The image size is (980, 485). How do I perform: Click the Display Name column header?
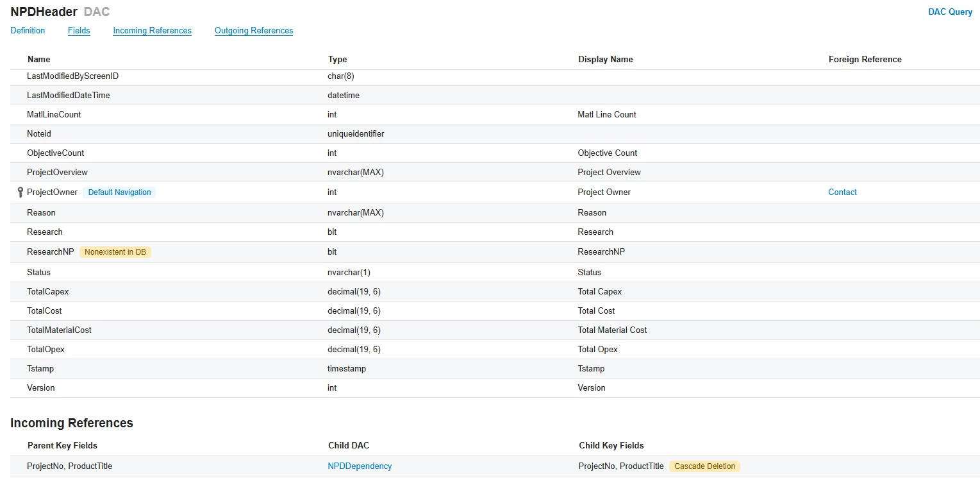605,59
